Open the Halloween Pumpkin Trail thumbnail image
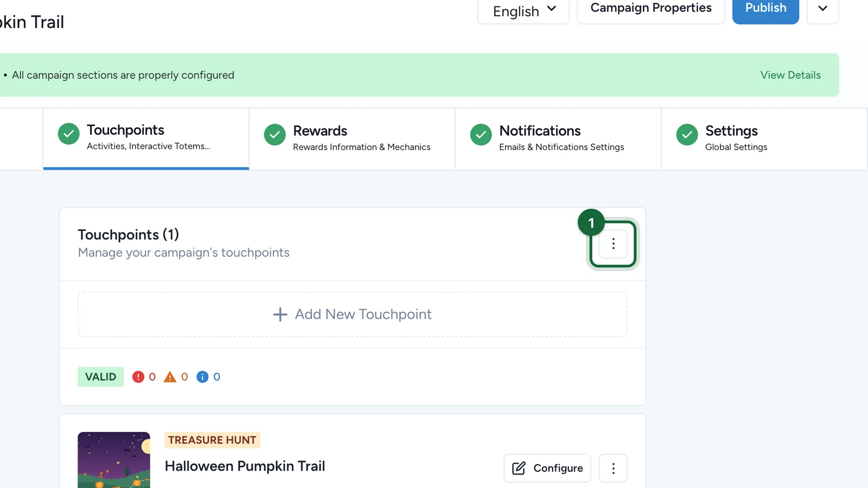Screen dimensions: 868x488 click(x=114, y=460)
